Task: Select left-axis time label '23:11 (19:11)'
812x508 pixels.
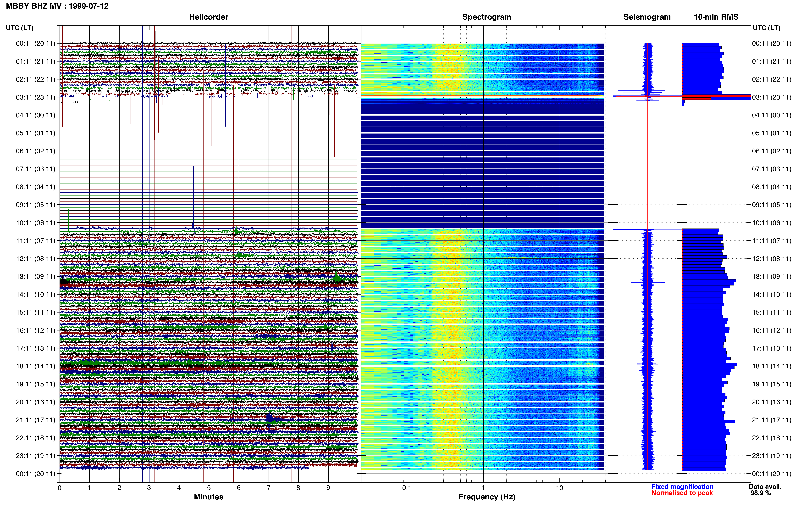Action: click(36, 456)
